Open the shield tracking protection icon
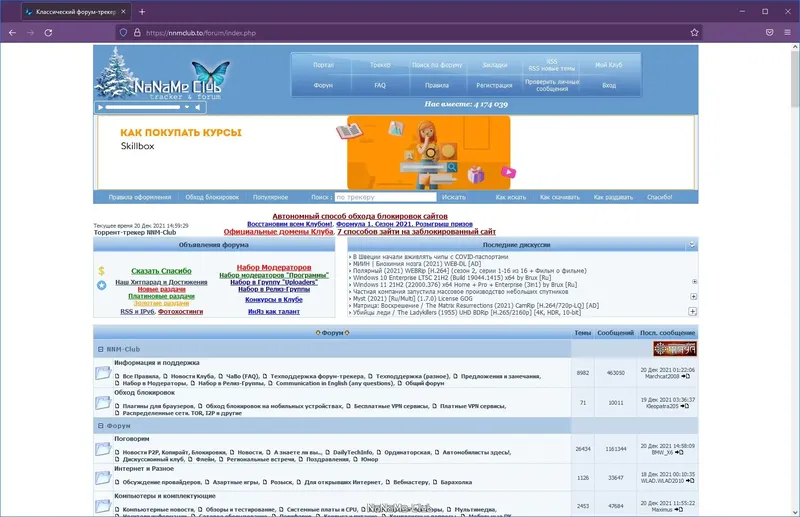Screen dimensions: 800x517 coord(123,33)
